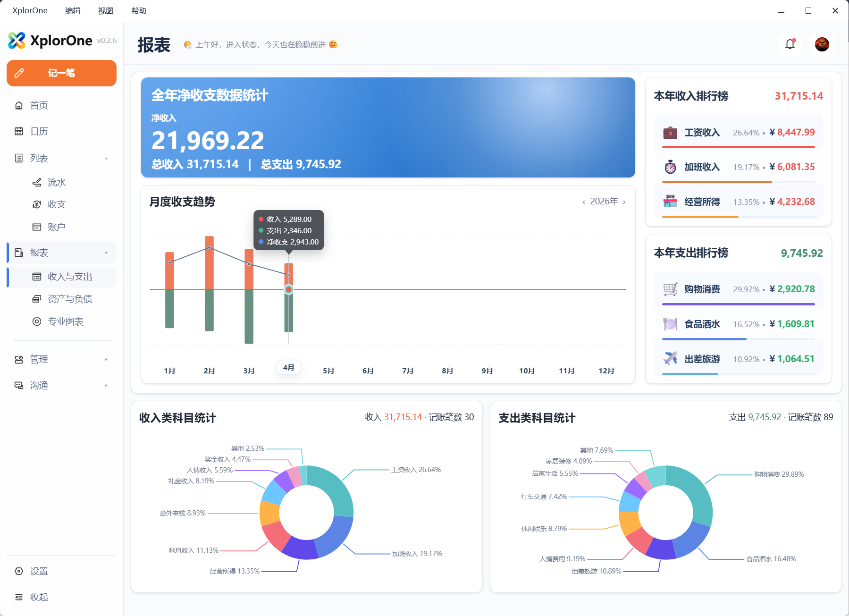Open the 流水 list icon in sidebar

tap(37, 182)
